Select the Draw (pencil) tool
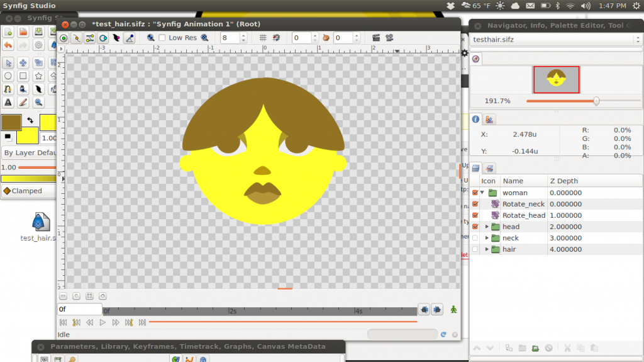 [23, 103]
